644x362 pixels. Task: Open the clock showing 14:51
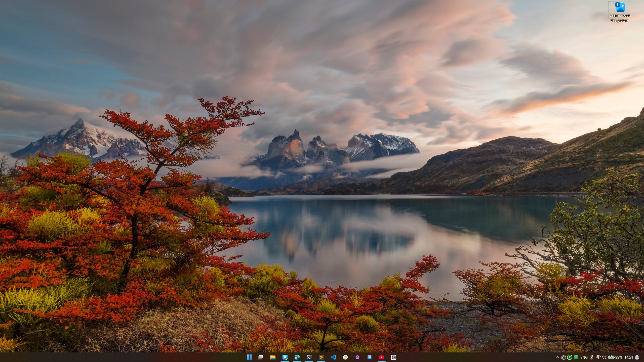tap(629, 357)
